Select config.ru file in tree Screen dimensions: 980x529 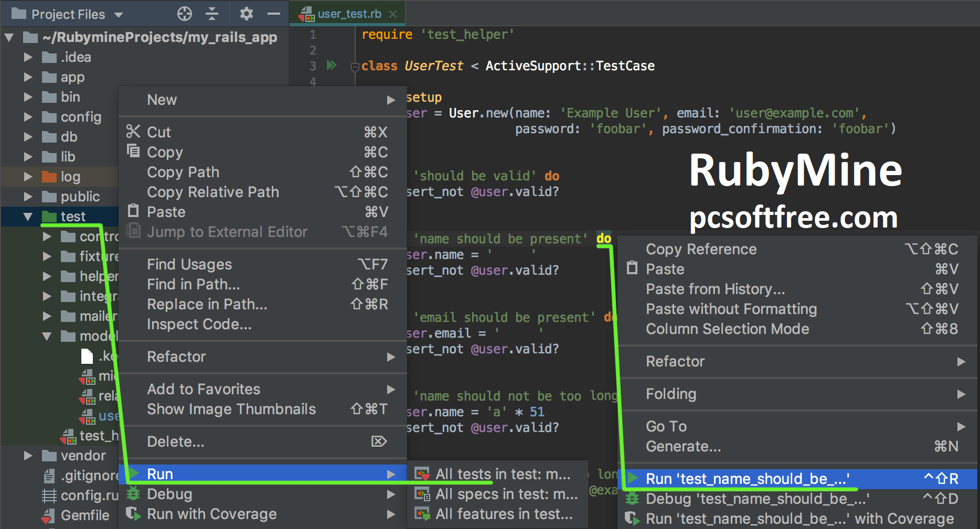coord(89,495)
